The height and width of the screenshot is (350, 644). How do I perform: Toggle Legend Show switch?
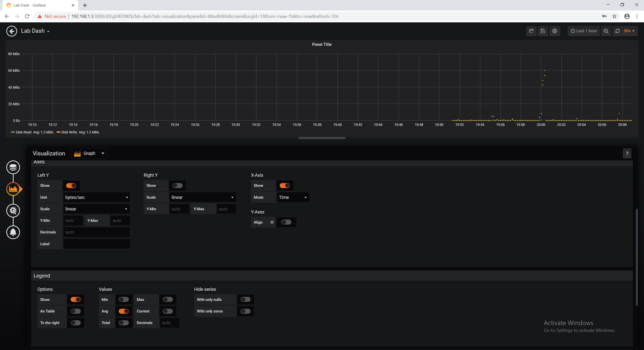pos(76,300)
